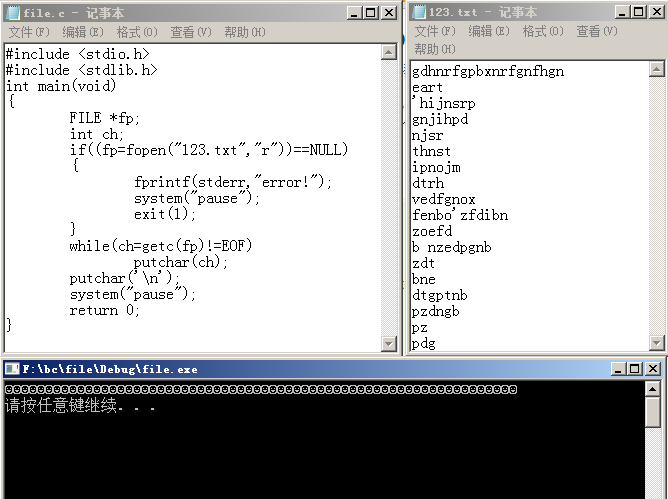
Task: Open 帮助 menu in file.c Notepad
Action: point(245,32)
